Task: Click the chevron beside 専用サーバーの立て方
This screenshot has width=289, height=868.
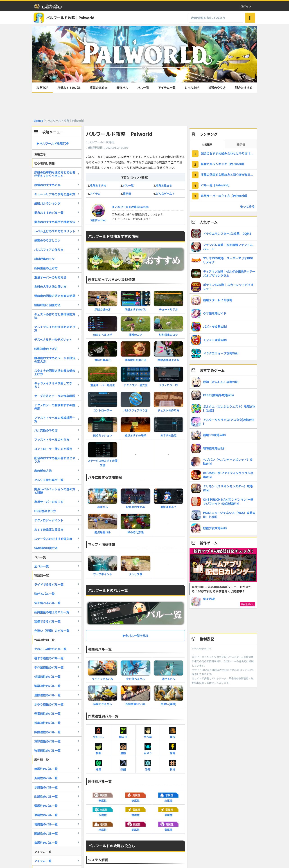Action: click(x=78, y=501)
